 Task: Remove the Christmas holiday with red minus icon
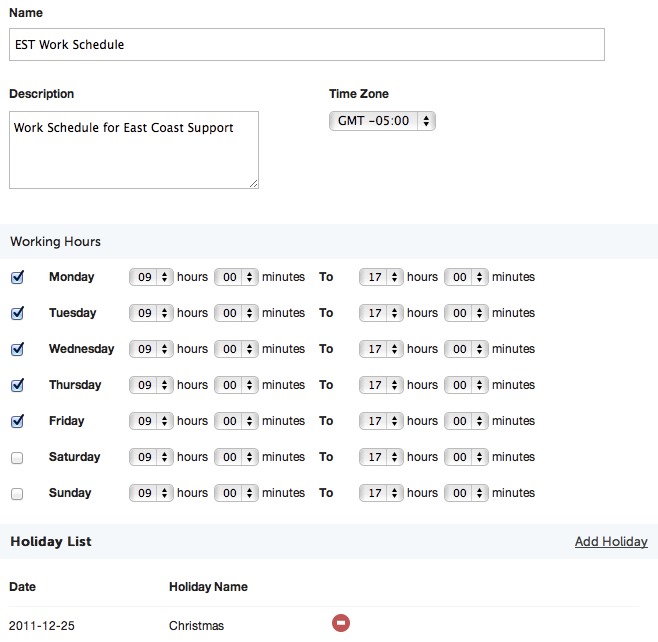pos(340,624)
